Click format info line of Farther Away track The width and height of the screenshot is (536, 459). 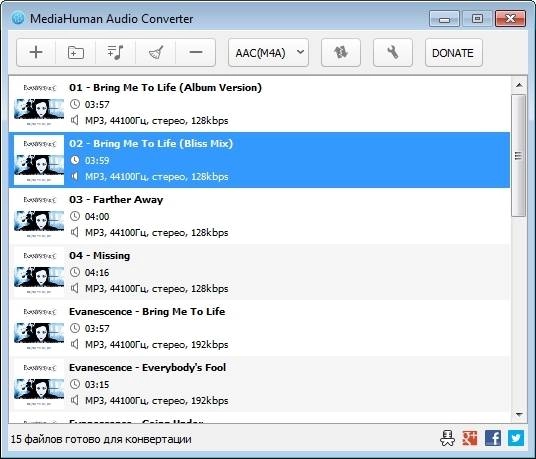click(157, 233)
